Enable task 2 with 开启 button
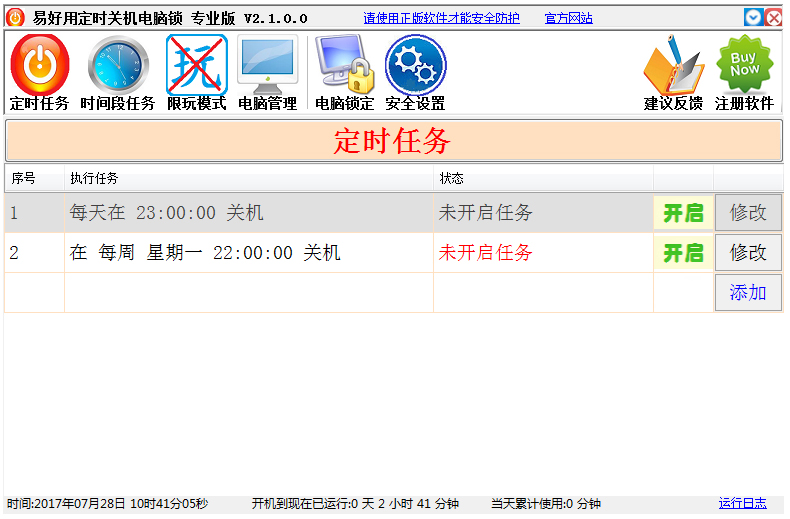 coord(683,252)
